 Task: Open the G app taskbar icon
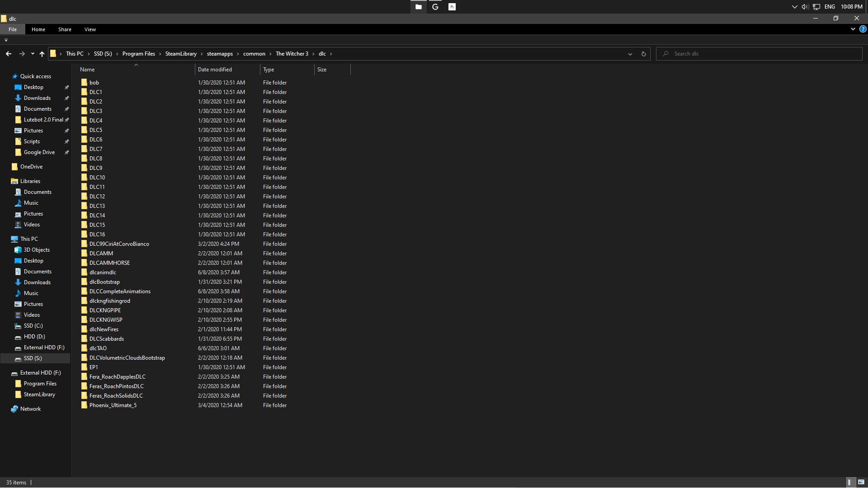point(435,7)
